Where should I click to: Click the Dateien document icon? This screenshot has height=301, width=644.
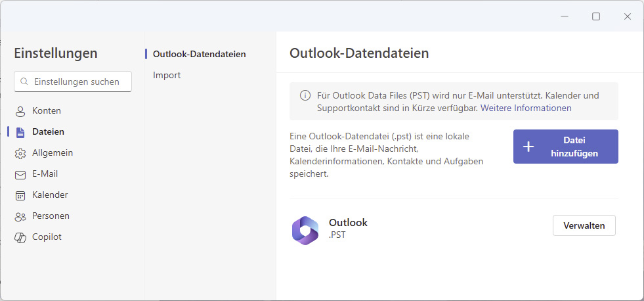pyautogui.click(x=20, y=132)
